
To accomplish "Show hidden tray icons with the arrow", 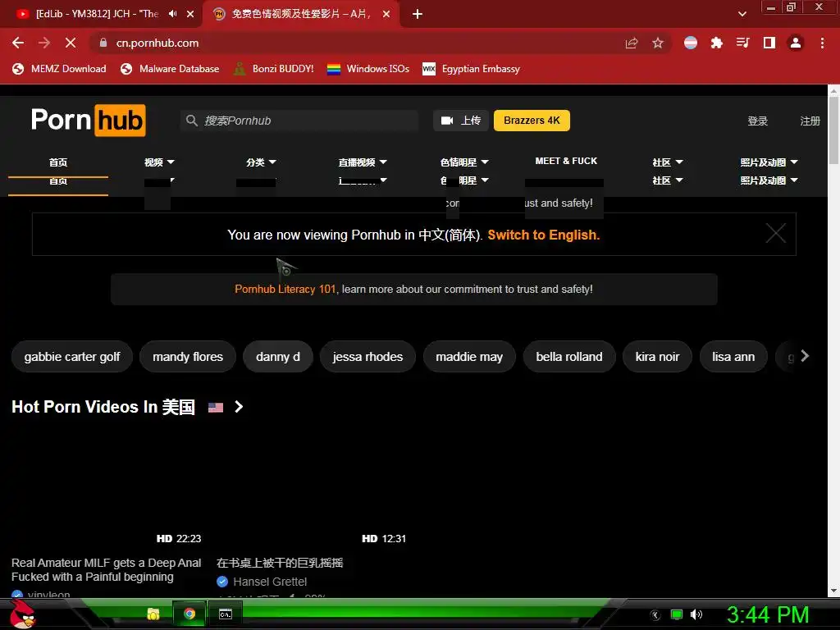I will [x=655, y=615].
